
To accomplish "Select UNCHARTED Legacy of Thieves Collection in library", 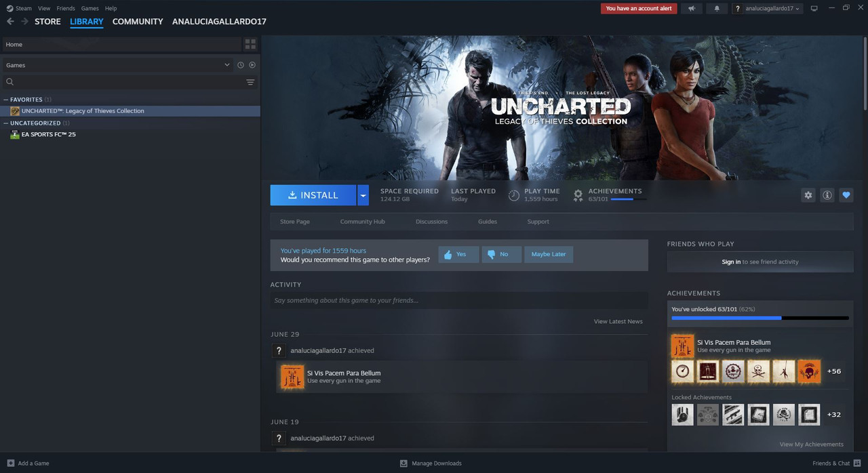I will pos(130,111).
